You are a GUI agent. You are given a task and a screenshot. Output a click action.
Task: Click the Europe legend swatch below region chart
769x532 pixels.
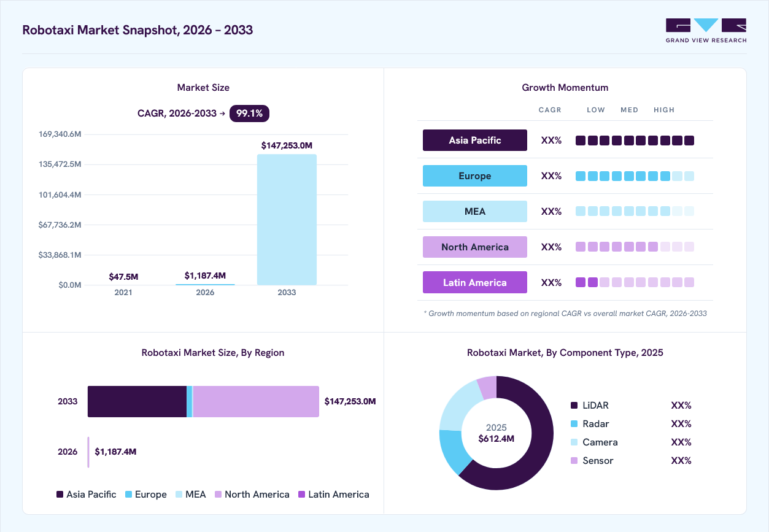click(x=128, y=495)
